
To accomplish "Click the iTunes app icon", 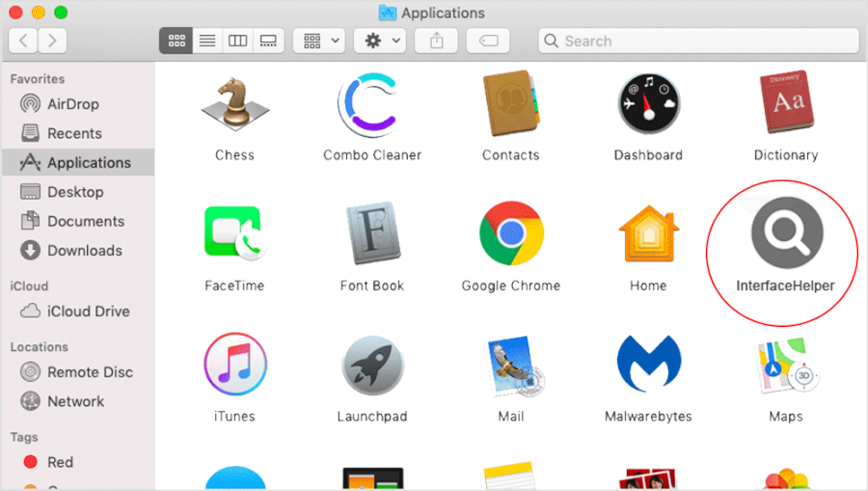I will tap(235, 364).
